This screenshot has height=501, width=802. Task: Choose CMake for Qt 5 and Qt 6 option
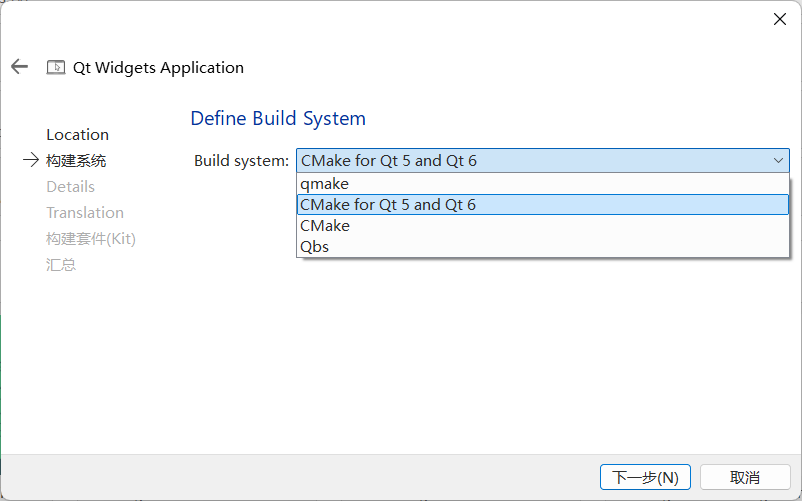click(x=543, y=204)
